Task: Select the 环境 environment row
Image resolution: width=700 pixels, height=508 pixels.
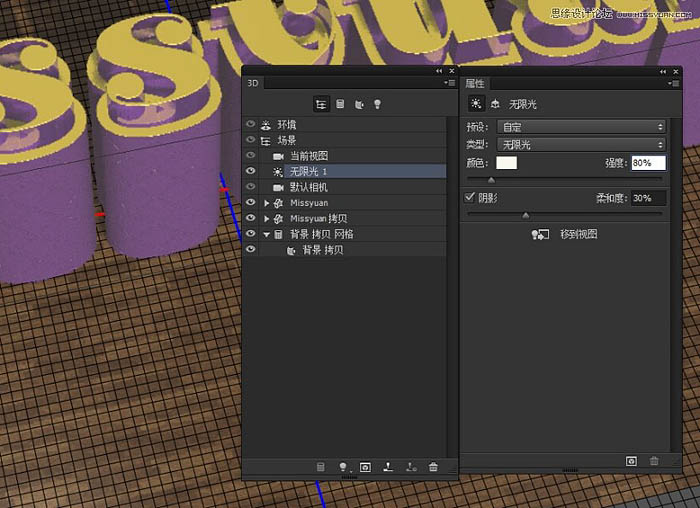Action: tap(352, 125)
